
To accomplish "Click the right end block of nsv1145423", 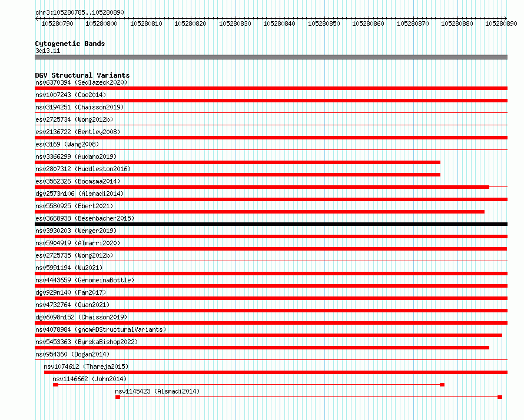I will point(500,397).
